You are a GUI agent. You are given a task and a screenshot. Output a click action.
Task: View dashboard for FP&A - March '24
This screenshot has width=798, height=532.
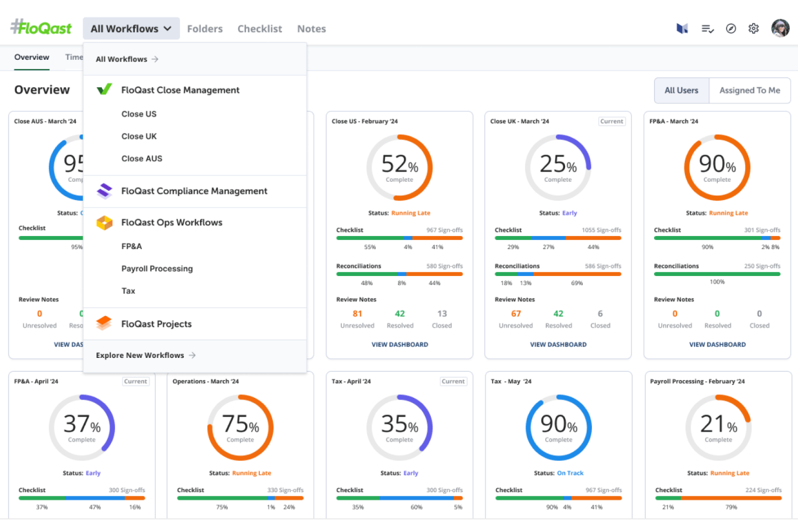717,344
